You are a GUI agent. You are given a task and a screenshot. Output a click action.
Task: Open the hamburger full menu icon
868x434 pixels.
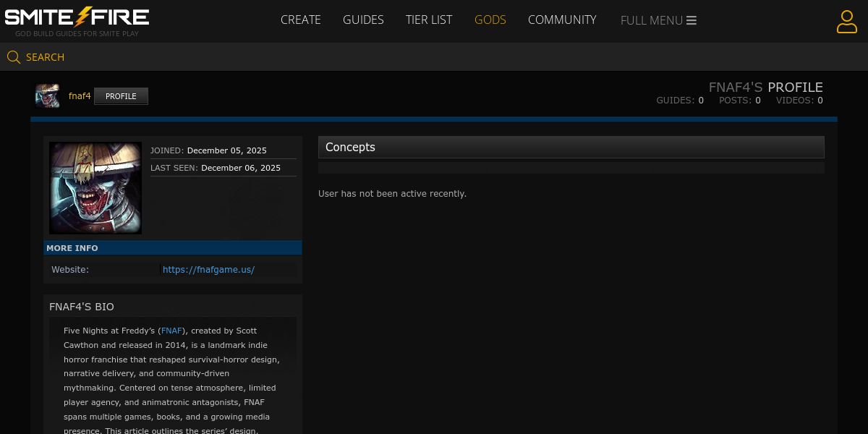692,20
